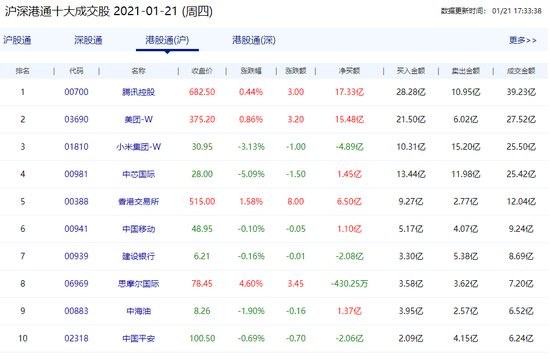Switch to the 沪股通 tab
This screenshot has height=360, width=550.
point(17,40)
